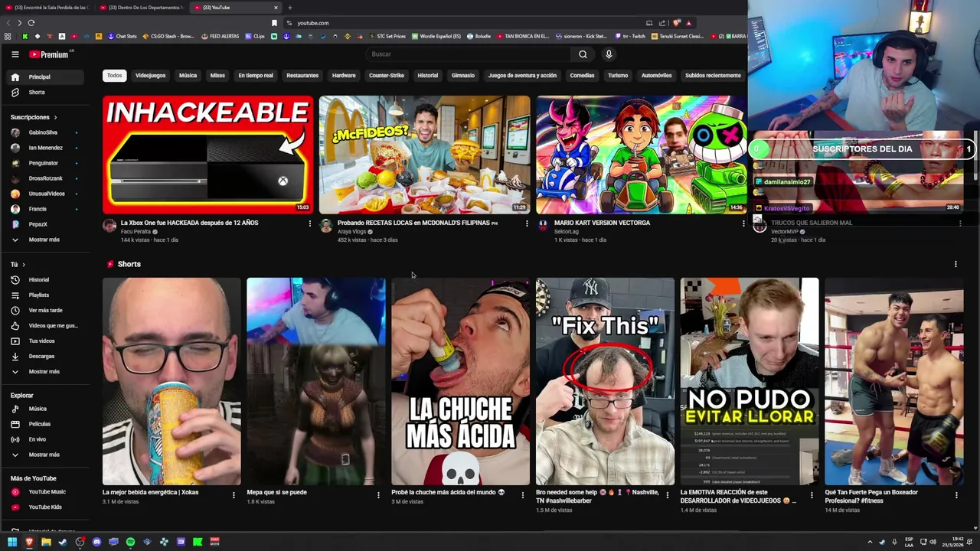Viewport: 980px width, 551px height.
Task: Select the Gimnasio filter chip
Action: click(463, 76)
